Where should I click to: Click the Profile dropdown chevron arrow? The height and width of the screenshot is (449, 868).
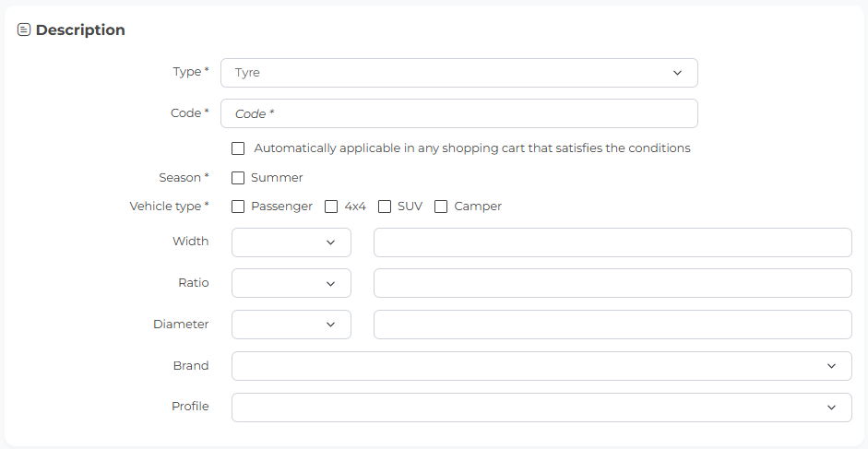pos(831,408)
